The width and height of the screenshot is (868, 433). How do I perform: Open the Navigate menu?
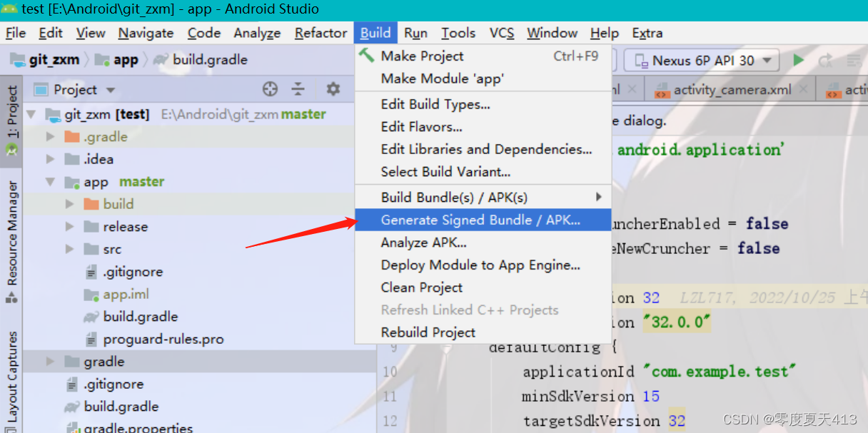point(146,33)
